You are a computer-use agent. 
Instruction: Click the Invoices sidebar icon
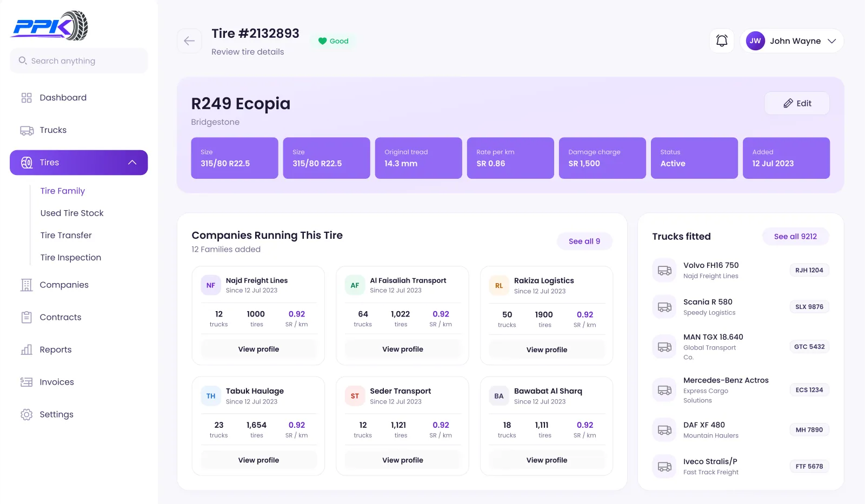coord(26,382)
